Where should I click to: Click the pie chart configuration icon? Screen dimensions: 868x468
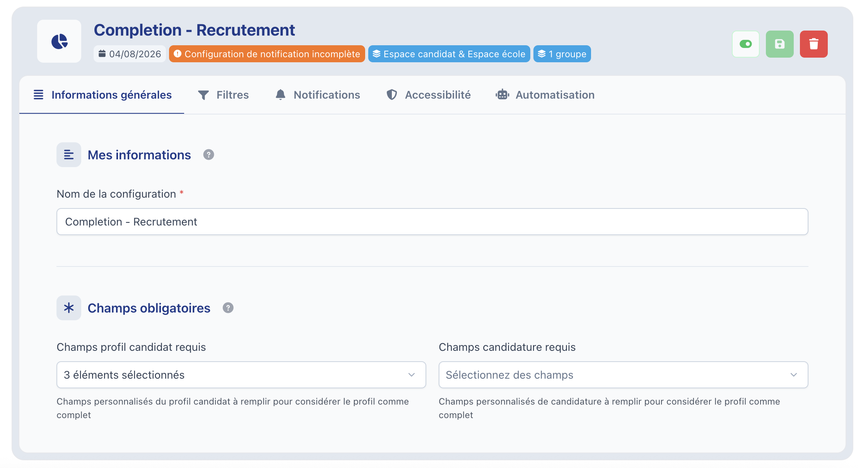click(x=59, y=41)
